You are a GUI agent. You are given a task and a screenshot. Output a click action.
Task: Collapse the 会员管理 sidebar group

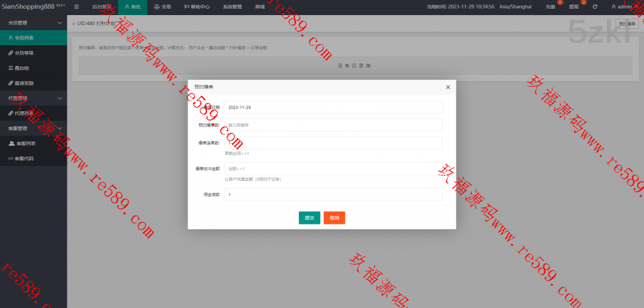[33, 23]
